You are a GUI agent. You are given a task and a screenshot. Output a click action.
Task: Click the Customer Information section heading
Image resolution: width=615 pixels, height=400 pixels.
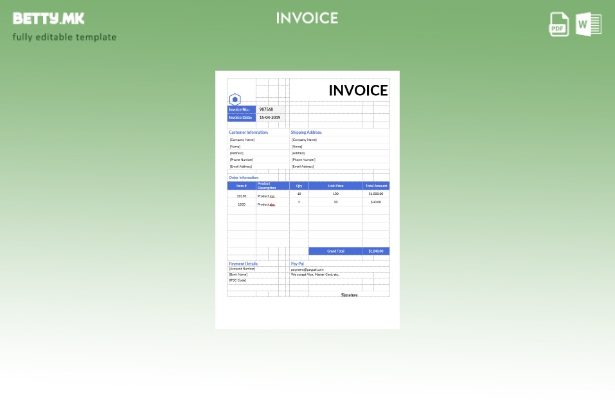[x=249, y=132]
